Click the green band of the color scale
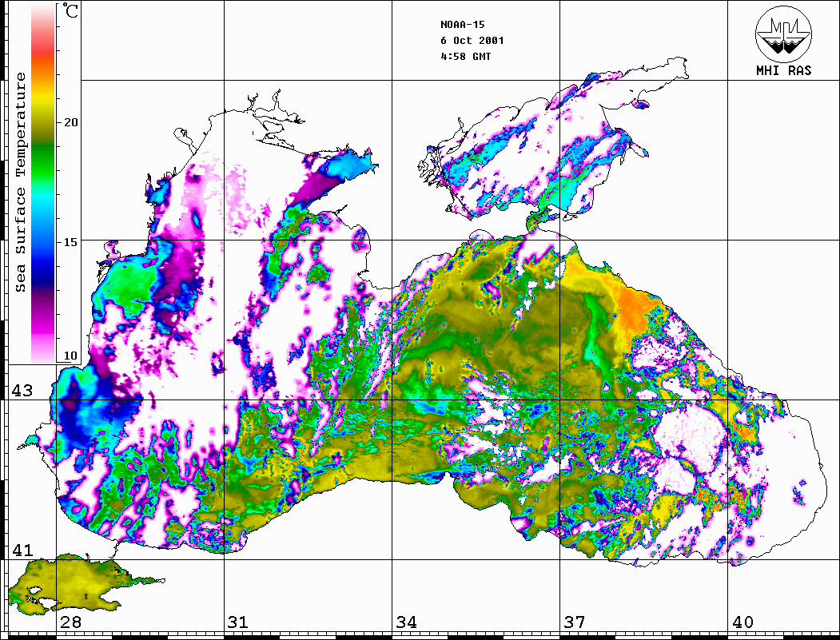Image resolution: width=840 pixels, height=640 pixels. 43,163
